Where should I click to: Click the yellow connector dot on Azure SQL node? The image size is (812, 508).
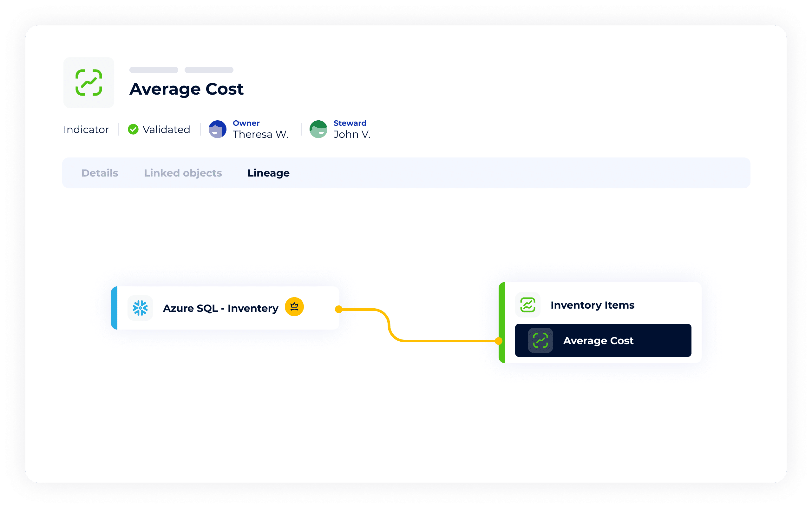click(338, 309)
